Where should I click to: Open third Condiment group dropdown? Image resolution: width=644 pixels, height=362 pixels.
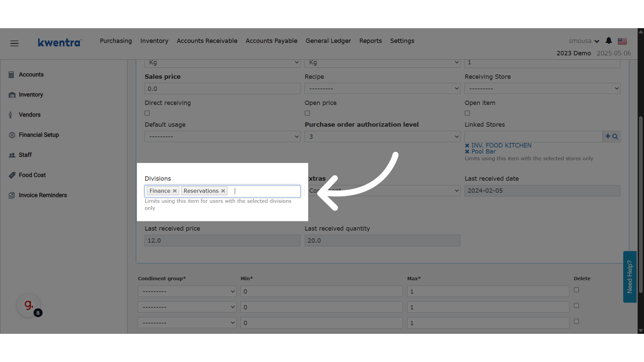187,323
